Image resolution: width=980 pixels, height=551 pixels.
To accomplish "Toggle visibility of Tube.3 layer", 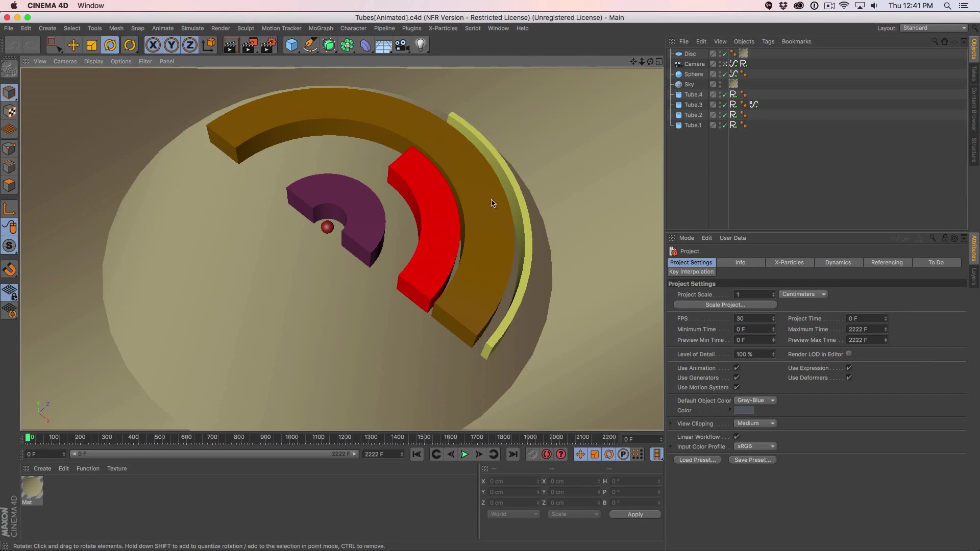I will coord(719,103).
